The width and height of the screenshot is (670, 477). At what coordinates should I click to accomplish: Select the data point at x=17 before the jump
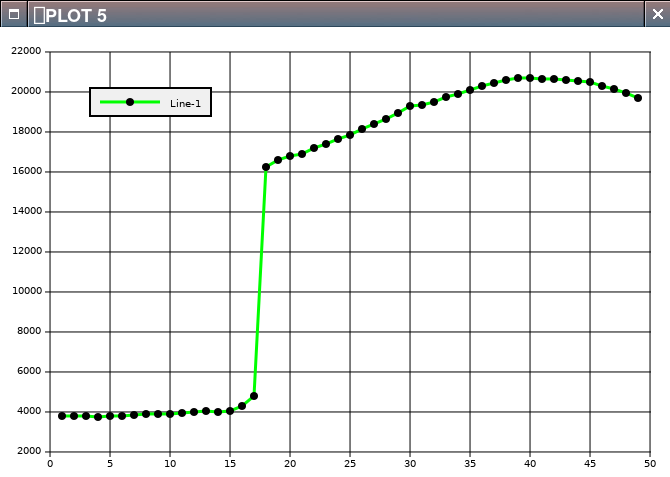tap(254, 396)
